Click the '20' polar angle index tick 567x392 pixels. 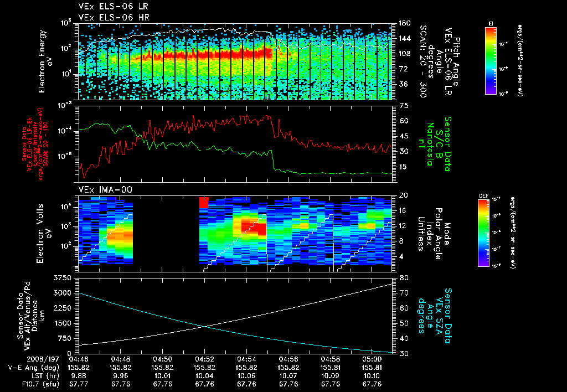click(403, 195)
